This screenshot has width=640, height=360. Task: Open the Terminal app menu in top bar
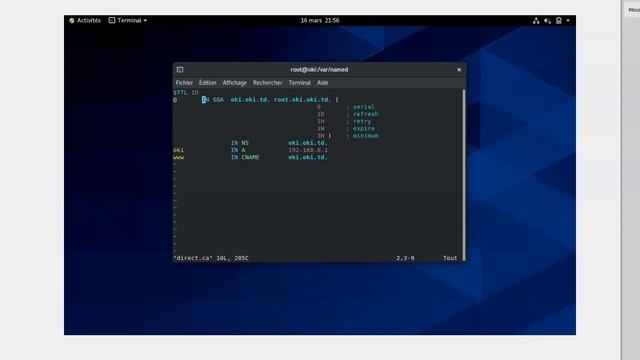point(128,20)
